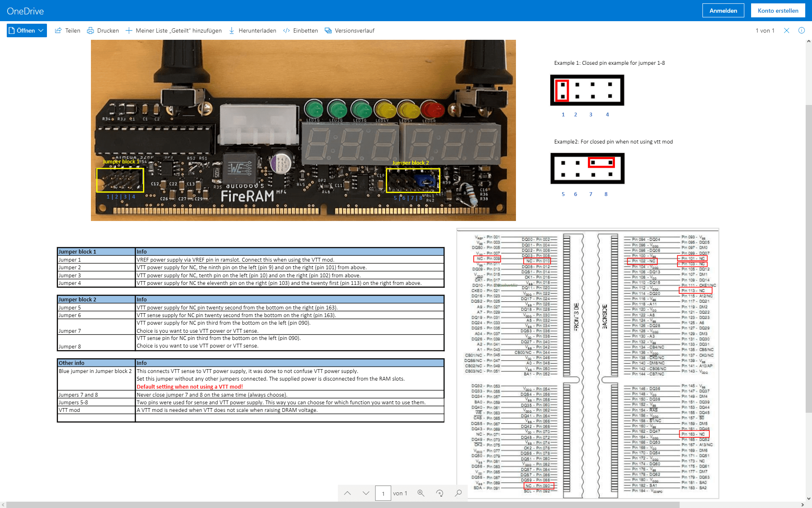Click the scroll down arrow of vertical scrollbar

pyautogui.click(x=809, y=499)
